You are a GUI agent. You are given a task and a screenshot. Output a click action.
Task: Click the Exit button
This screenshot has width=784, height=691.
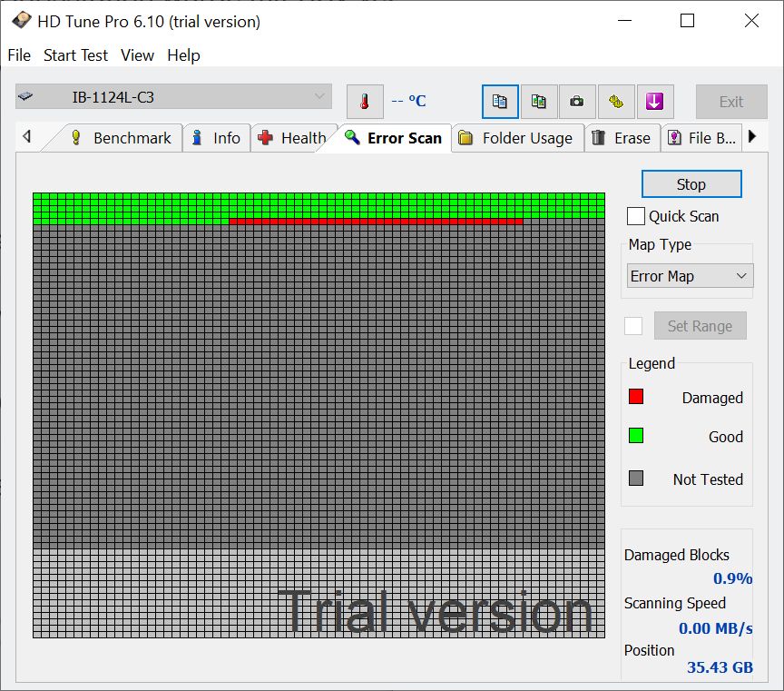point(731,102)
